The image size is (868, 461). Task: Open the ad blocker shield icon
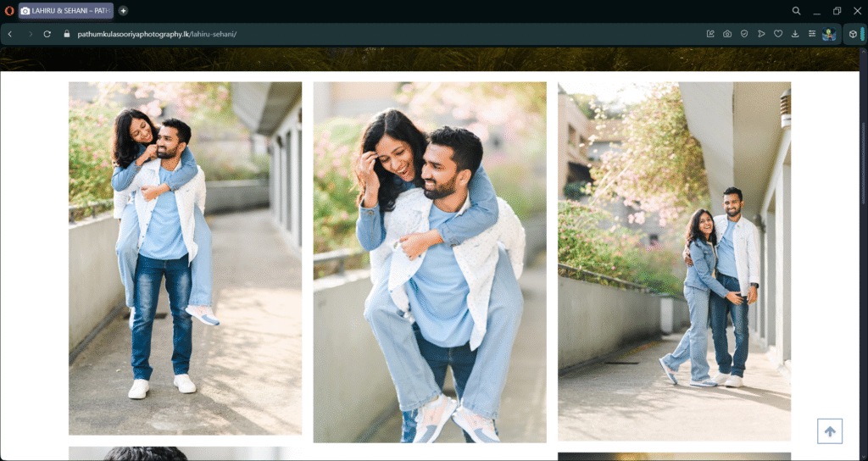(744, 34)
